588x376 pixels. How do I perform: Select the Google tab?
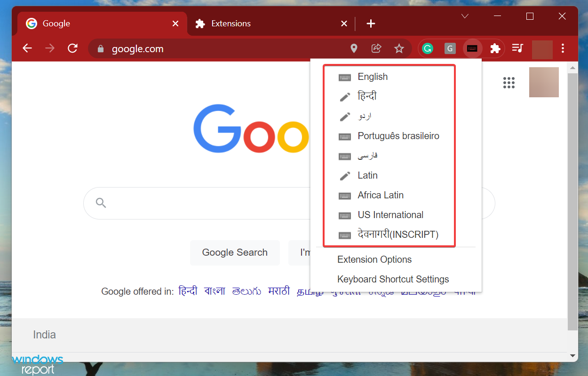[x=102, y=23]
